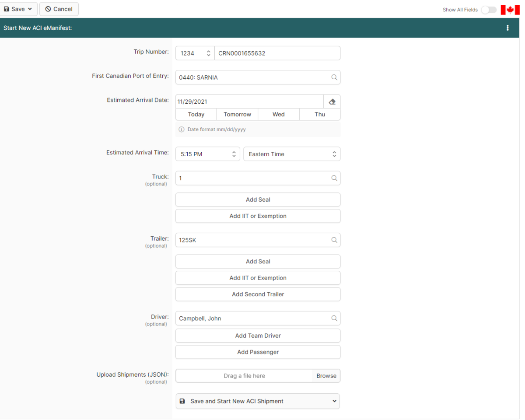Open the Eastern Time timezone dropdown

point(334,154)
